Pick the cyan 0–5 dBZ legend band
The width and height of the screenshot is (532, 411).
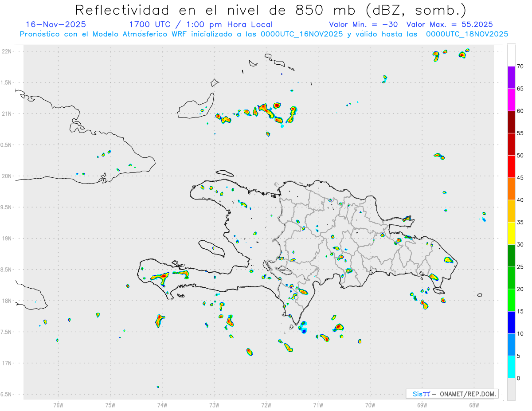click(511, 367)
